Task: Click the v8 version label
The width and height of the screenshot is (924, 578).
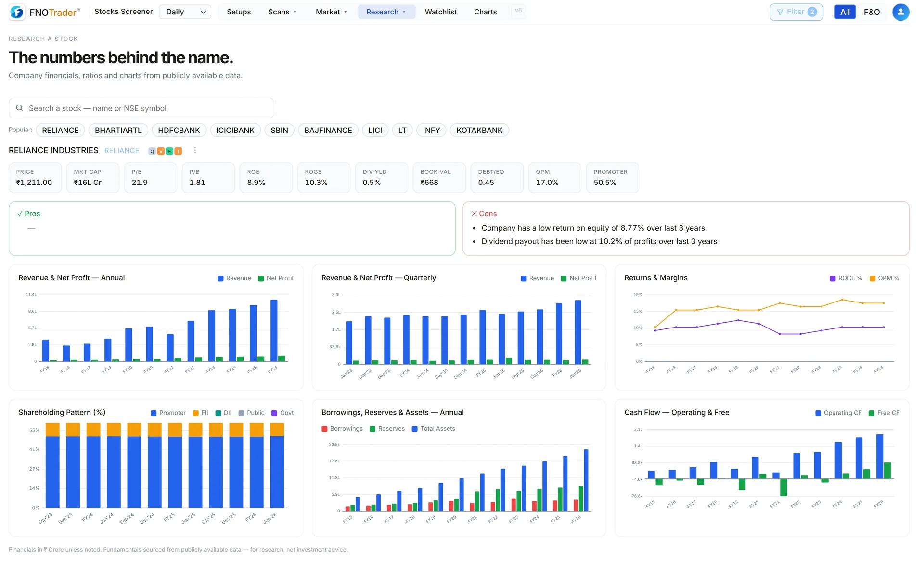Action: 518,11
